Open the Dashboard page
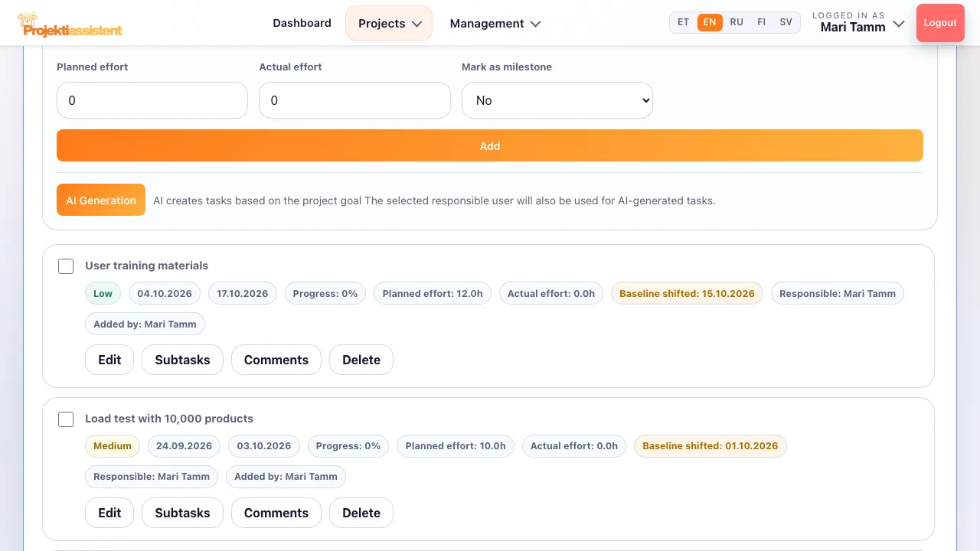 click(302, 23)
